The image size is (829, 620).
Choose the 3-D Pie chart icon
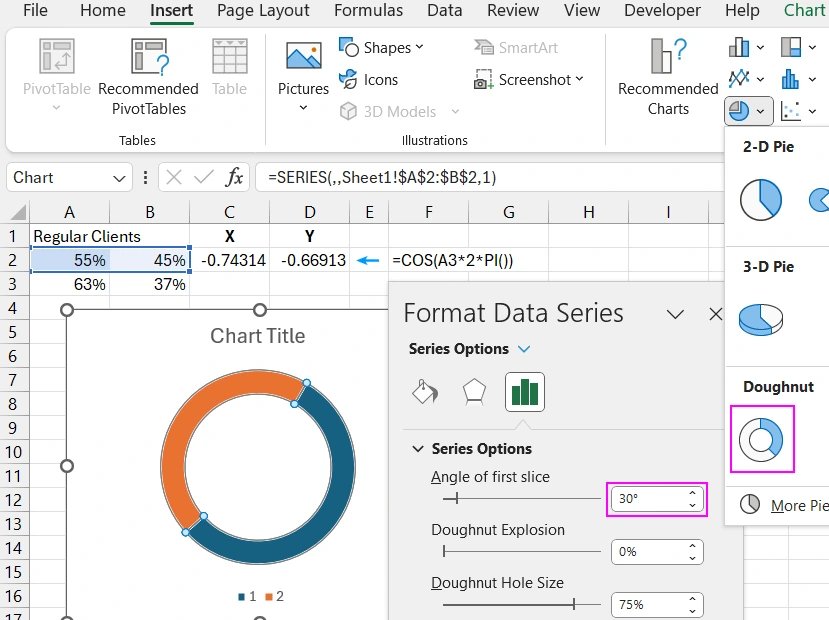coord(761,319)
